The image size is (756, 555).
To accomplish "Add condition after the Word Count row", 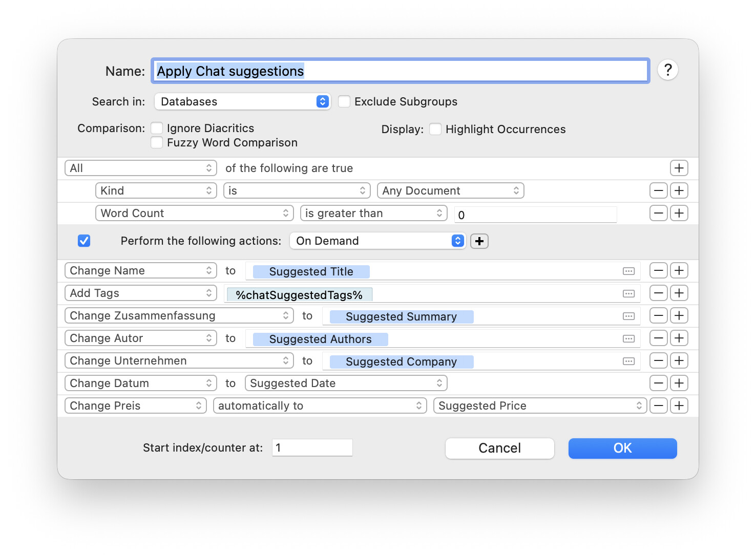I will coord(679,214).
